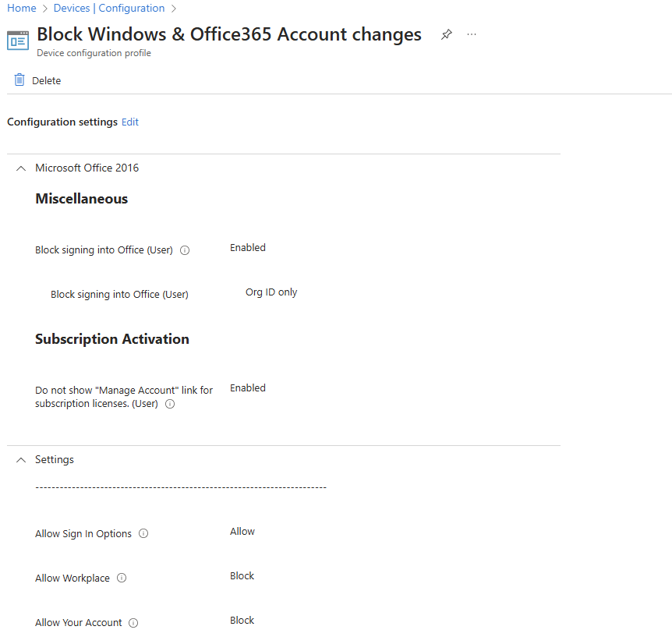Screen dimensions: 672x644
Task: Click the Subscription Activation heading
Action: [111, 339]
